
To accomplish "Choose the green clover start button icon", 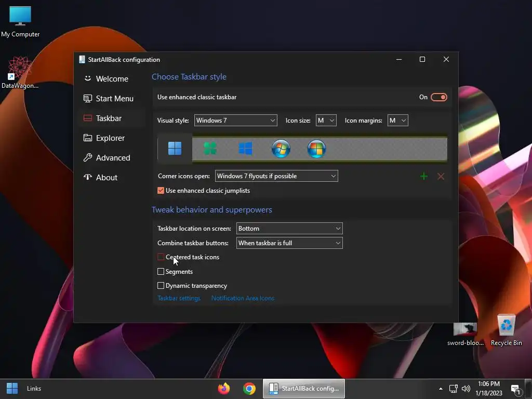I will pos(210,148).
